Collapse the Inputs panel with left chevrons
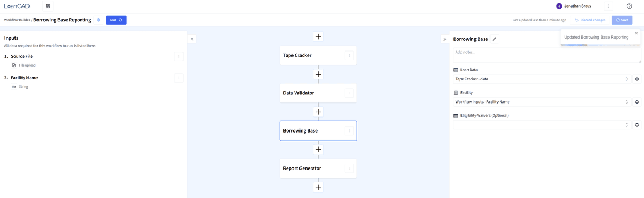The image size is (644, 198). tap(192, 39)
